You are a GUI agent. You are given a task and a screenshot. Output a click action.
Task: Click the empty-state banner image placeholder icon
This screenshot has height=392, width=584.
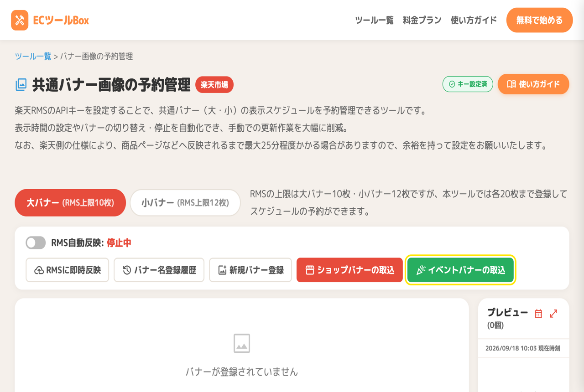242,343
